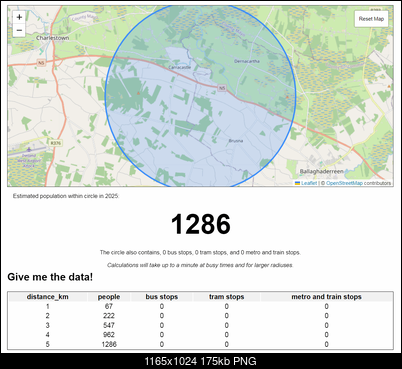The height and width of the screenshot is (369, 402).
Task: Click the tram stops column header
Action: (x=227, y=297)
